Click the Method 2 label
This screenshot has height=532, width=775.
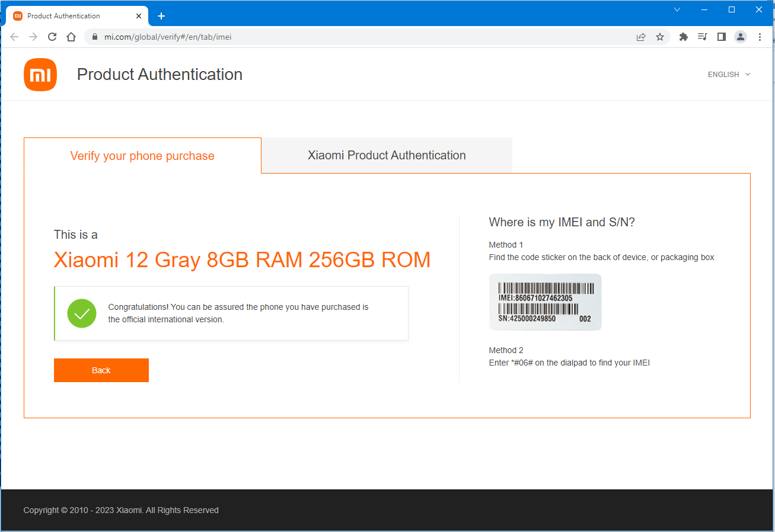pyautogui.click(x=506, y=350)
